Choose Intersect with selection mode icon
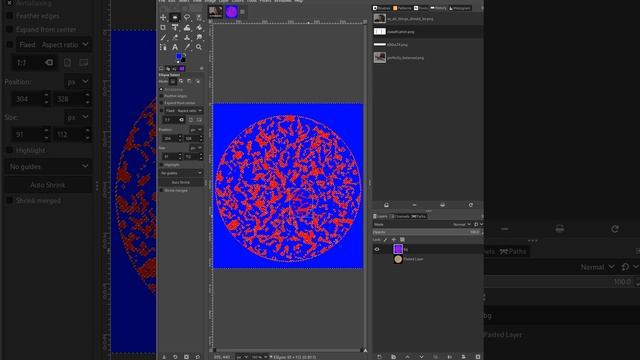Screen dimensions: 640x360 tap(198, 82)
